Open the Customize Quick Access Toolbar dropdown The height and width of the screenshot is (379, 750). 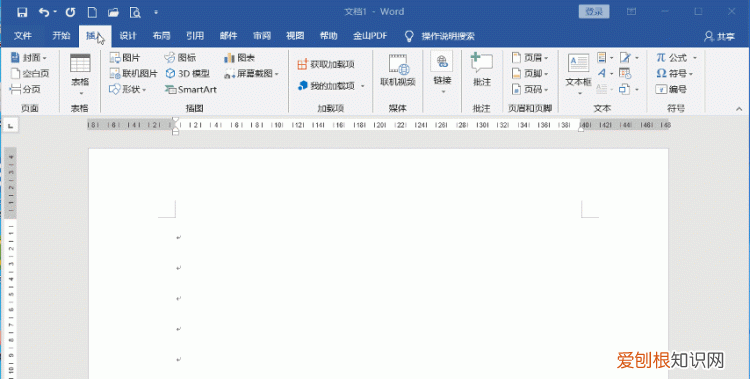click(x=156, y=12)
